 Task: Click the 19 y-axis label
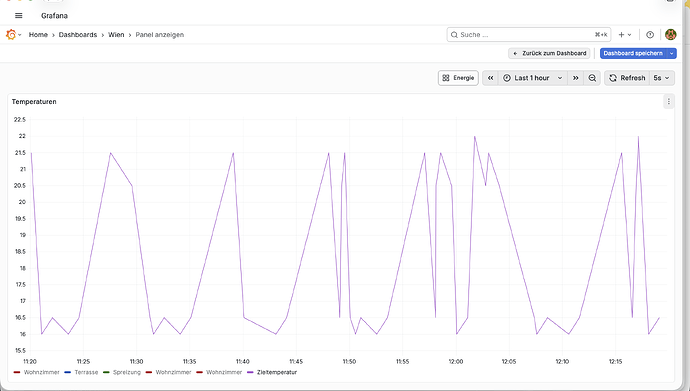click(22, 235)
